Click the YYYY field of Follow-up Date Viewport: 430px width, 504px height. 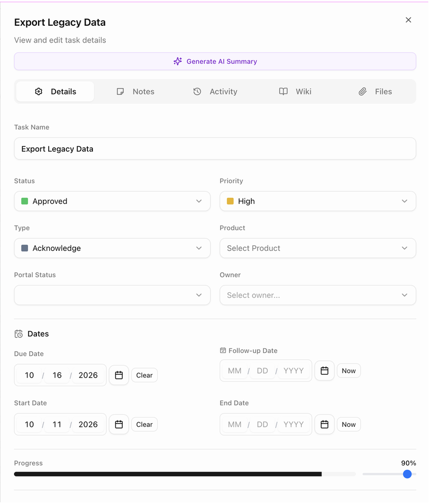tap(293, 371)
